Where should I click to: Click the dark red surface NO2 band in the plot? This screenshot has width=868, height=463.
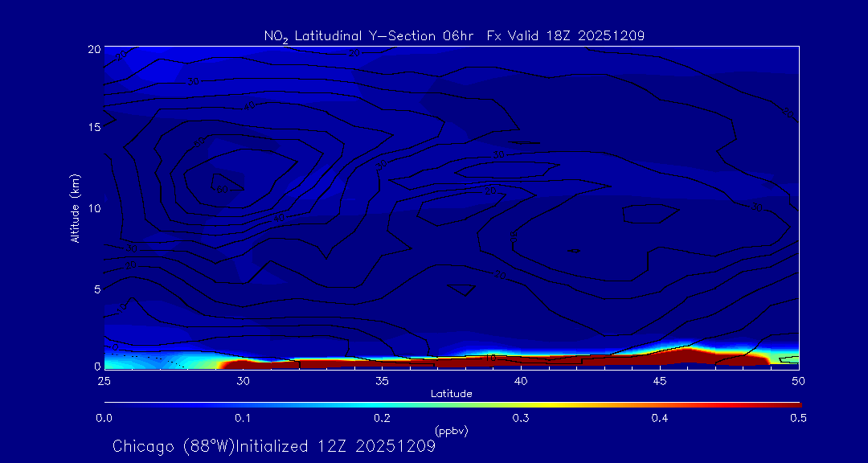point(493,363)
